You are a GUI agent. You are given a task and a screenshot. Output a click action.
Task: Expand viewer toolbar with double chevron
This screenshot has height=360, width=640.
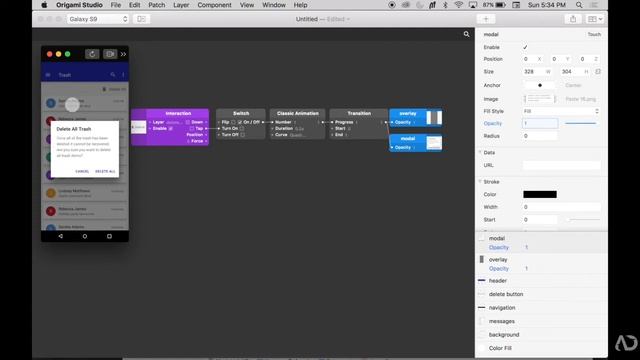(x=123, y=54)
